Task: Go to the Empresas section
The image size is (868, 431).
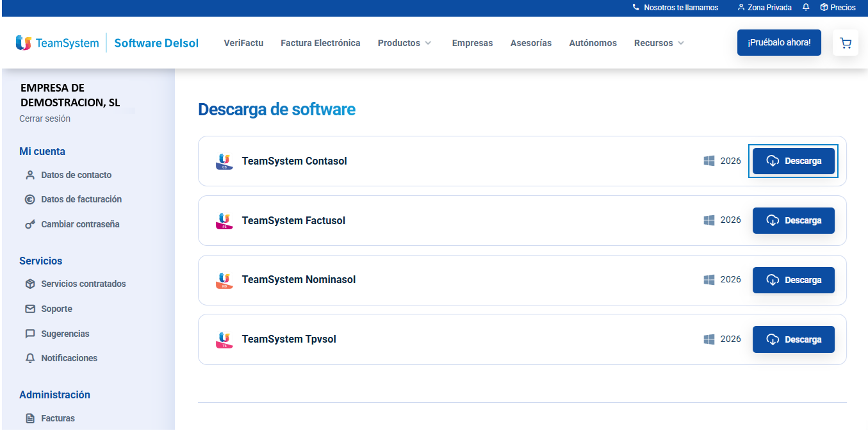Action: [472, 43]
